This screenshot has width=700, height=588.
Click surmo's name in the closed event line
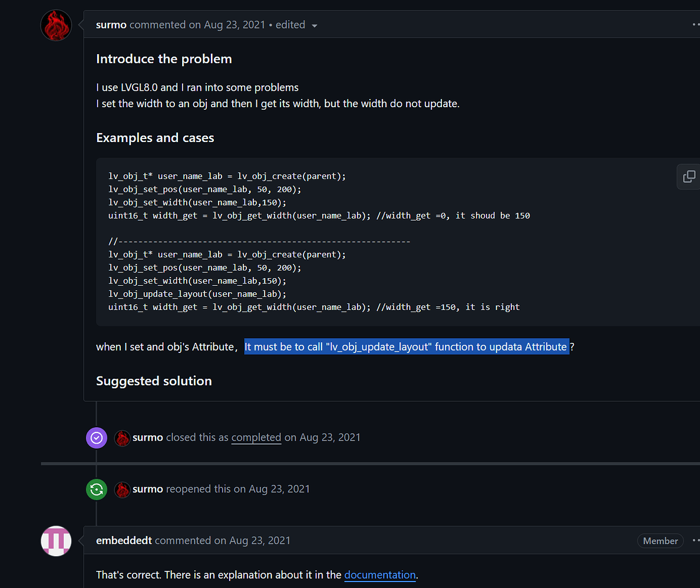[148, 438]
